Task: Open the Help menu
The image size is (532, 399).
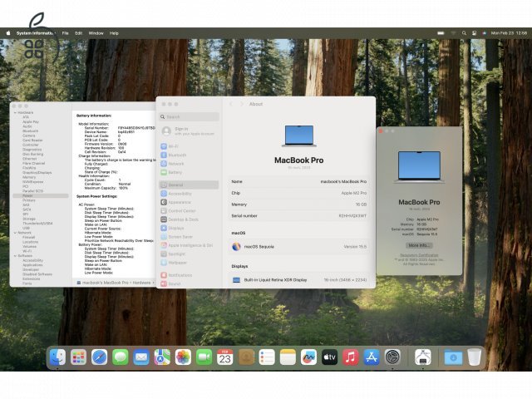Action: (114, 33)
